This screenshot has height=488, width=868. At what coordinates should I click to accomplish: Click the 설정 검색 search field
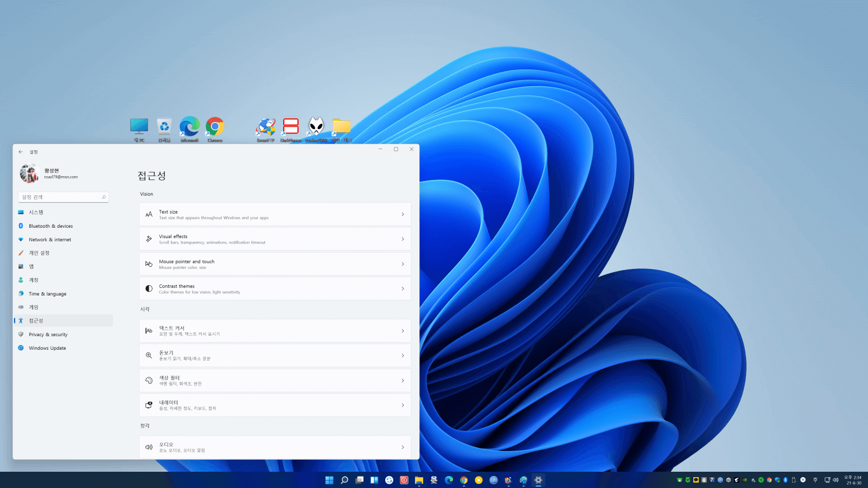click(63, 197)
